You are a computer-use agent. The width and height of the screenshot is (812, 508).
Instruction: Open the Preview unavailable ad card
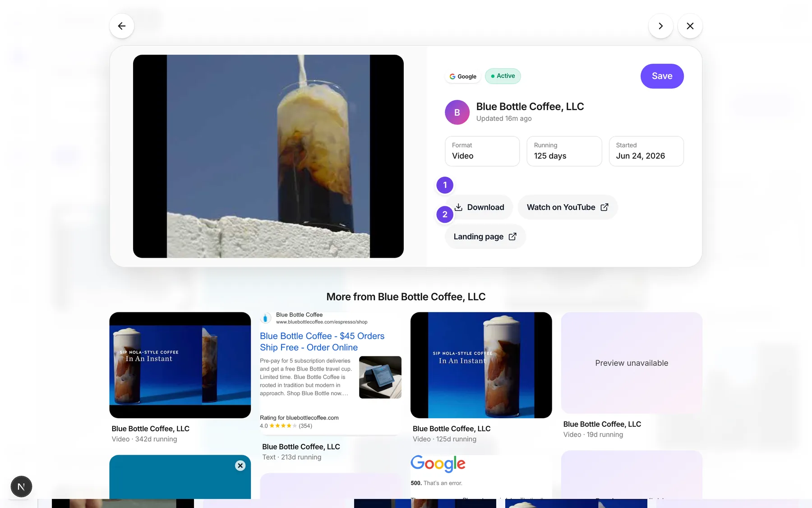point(632,363)
